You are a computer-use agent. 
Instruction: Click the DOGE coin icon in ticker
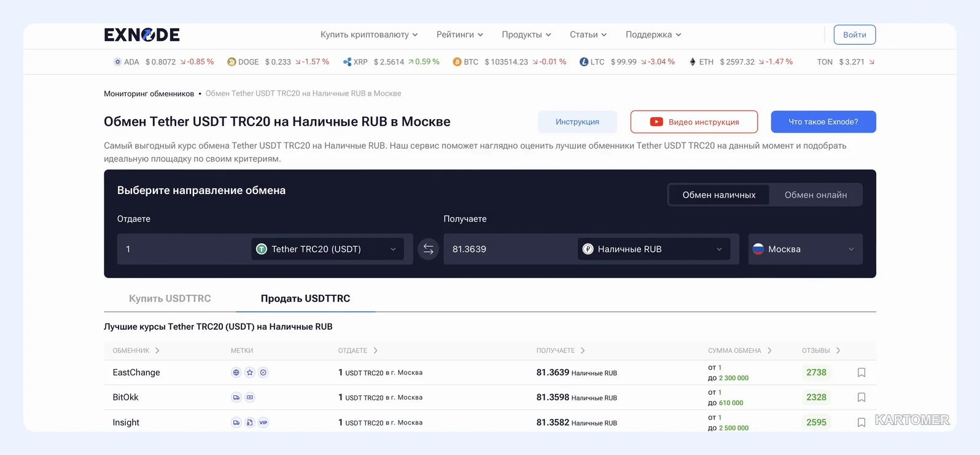pos(231,62)
